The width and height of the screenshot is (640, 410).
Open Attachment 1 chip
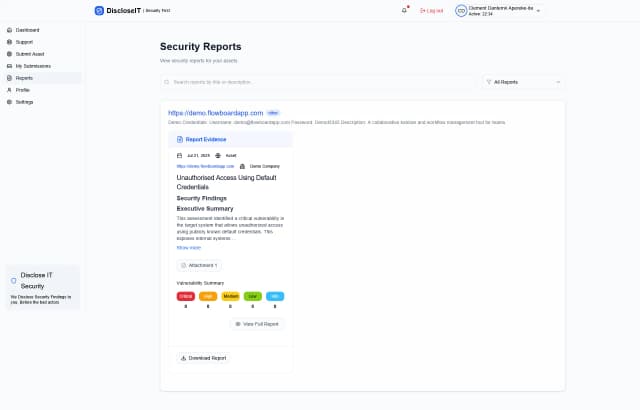point(199,265)
